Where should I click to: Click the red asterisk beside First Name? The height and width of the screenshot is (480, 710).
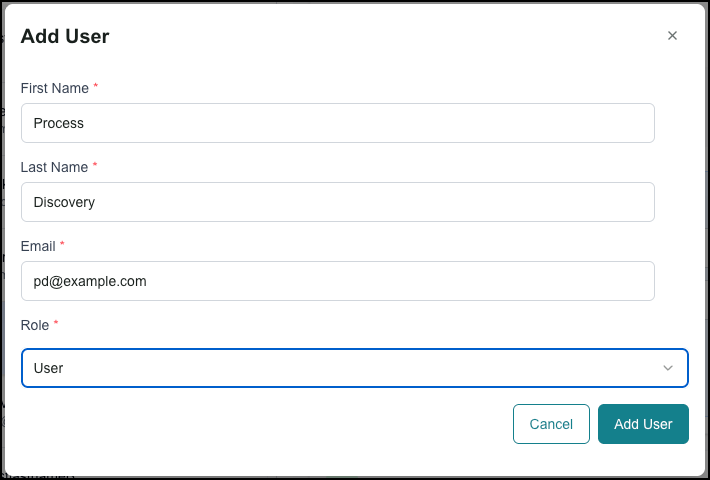point(96,86)
